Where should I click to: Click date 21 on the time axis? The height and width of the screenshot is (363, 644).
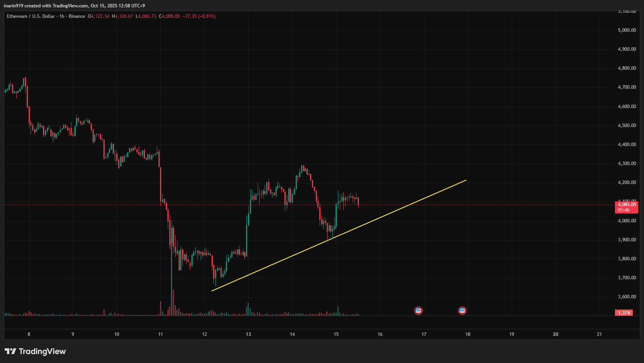click(x=599, y=334)
